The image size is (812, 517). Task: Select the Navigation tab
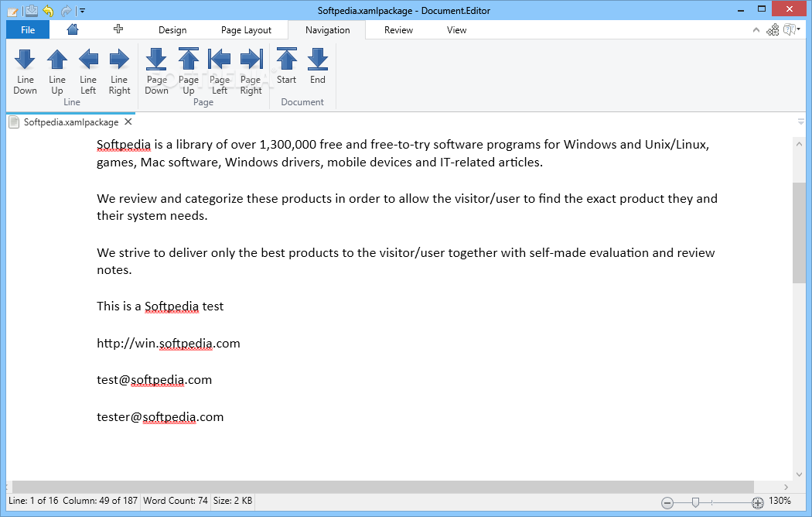coord(327,30)
